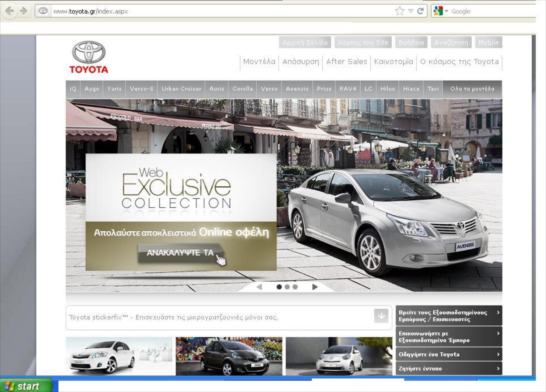This screenshot has width=546, height=392.
Task: Go back using the back arrow
Action: click(10, 11)
